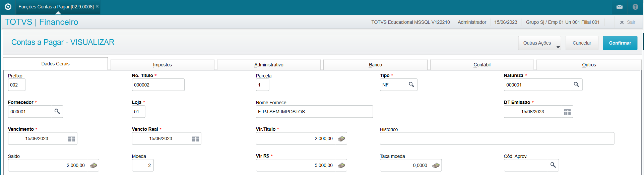Open Vencimento date calendar icon
This screenshot has width=644, height=175.
[71, 139]
